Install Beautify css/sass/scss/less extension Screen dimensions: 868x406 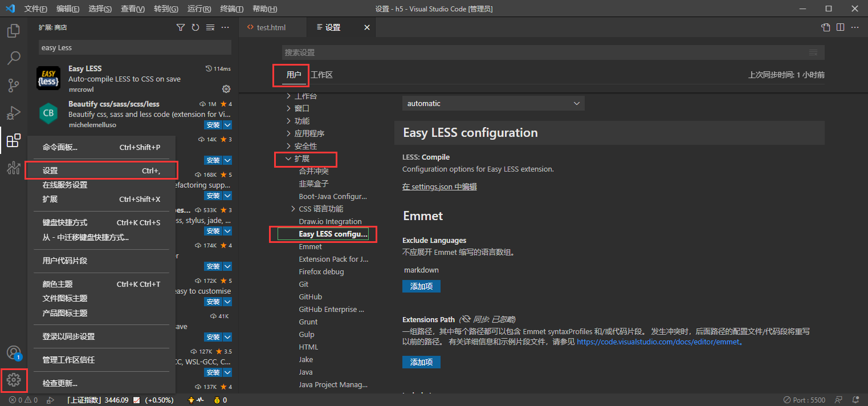(213, 125)
